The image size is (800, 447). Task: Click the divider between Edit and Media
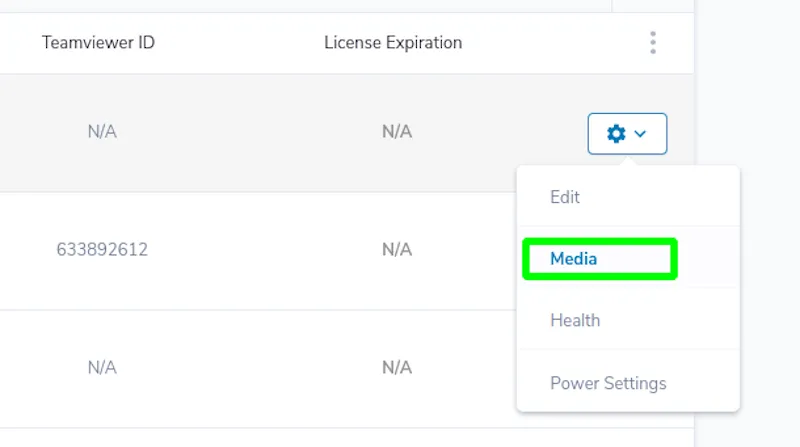pyautogui.click(x=629, y=226)
